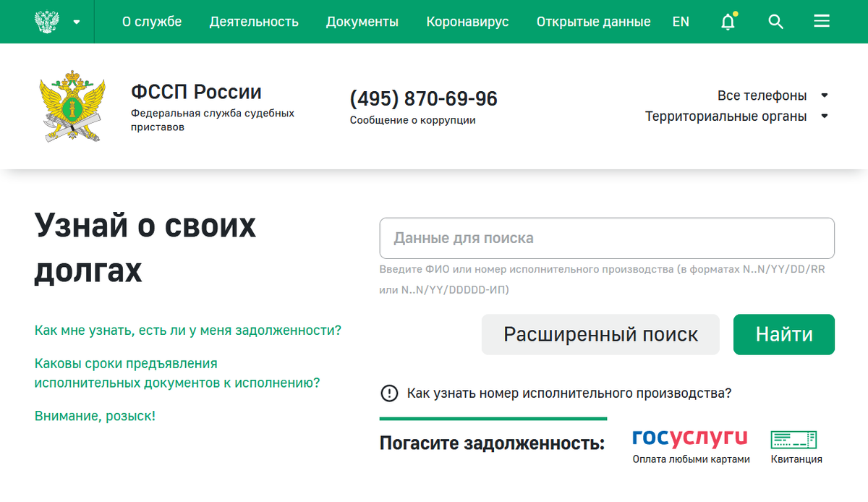Click the ФССП России title text
The image size is (868, 502).
pos(196,92)
